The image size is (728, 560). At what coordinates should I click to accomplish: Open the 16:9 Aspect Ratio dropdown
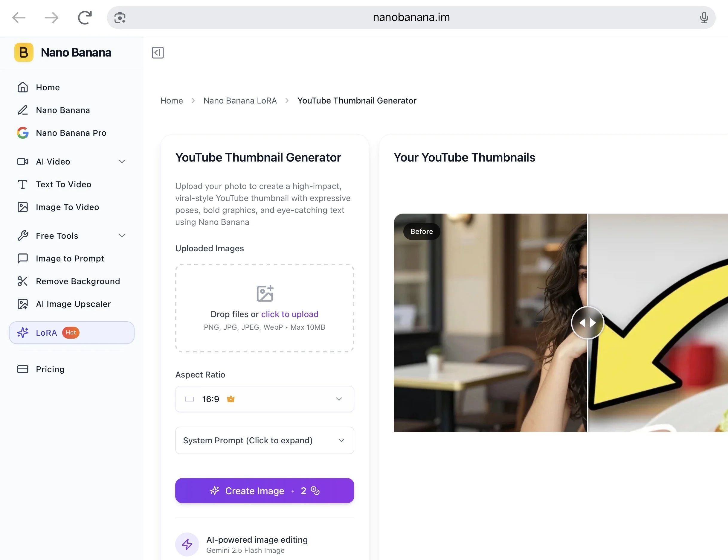pyautogui.click(x=265, y=399)
